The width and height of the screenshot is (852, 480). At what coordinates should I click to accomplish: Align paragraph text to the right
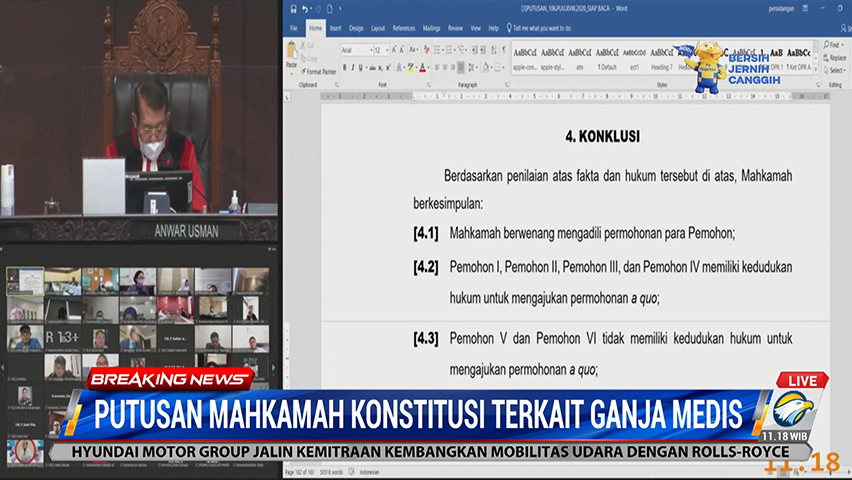453,67
